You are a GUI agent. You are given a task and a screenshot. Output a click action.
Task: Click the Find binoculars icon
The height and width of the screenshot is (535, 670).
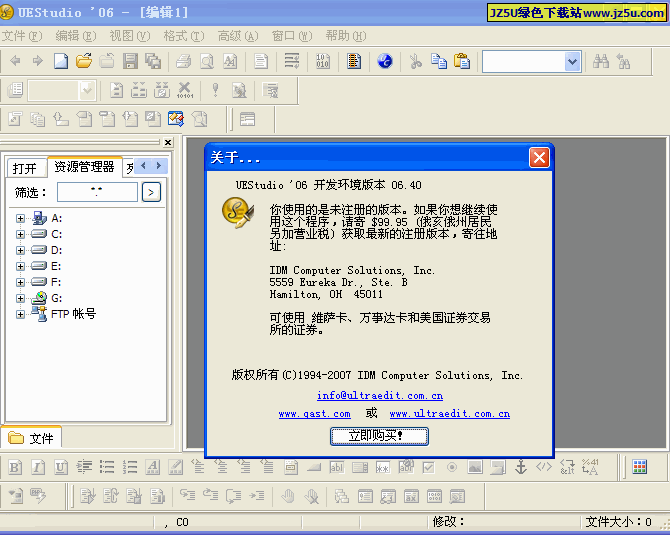pyautogui.click(x=601, y=61)
